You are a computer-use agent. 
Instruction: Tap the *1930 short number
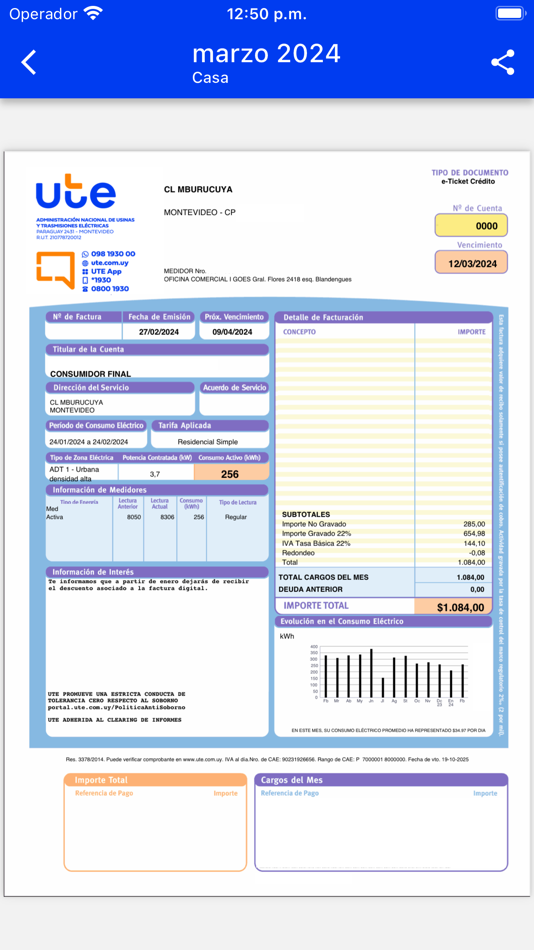tap(96, 280)
